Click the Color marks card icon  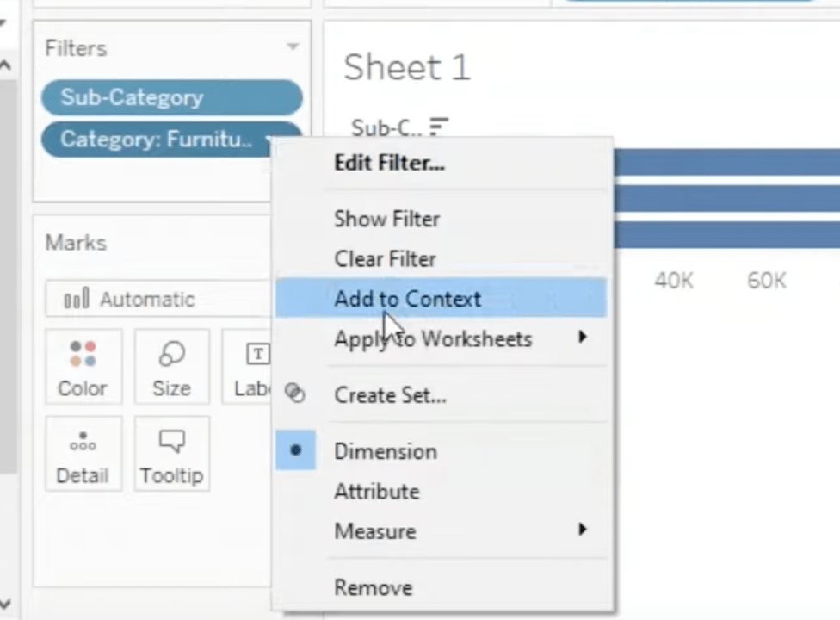pos(83,355)
